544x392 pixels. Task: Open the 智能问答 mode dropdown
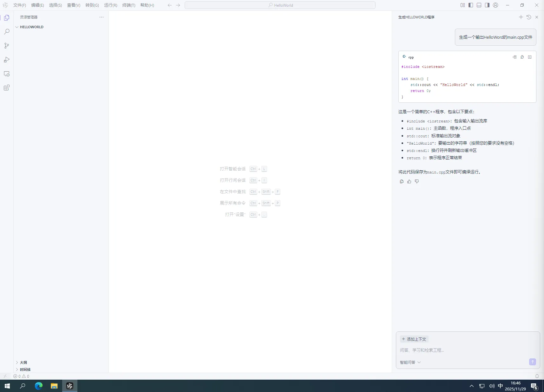(x=410, y=363)
